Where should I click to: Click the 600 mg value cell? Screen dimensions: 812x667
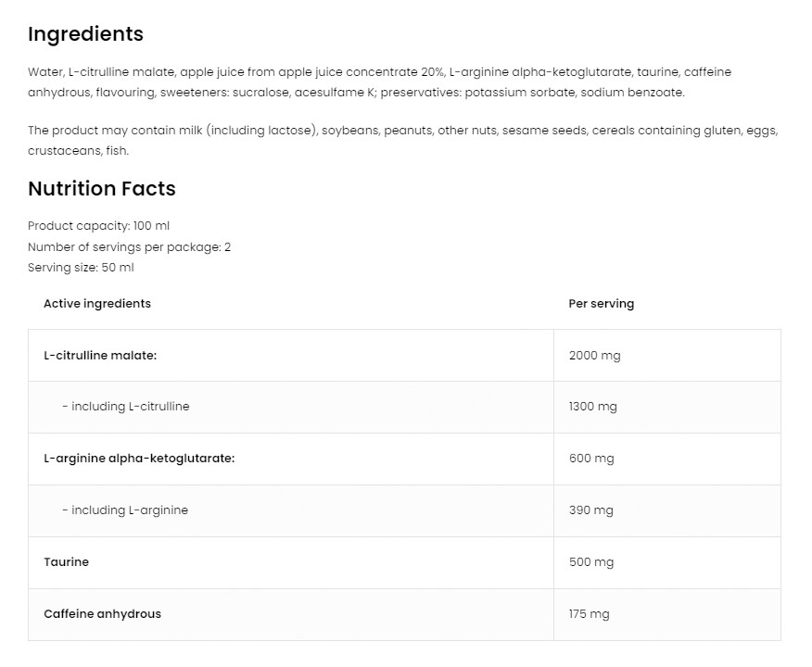[x=591, y=459]
